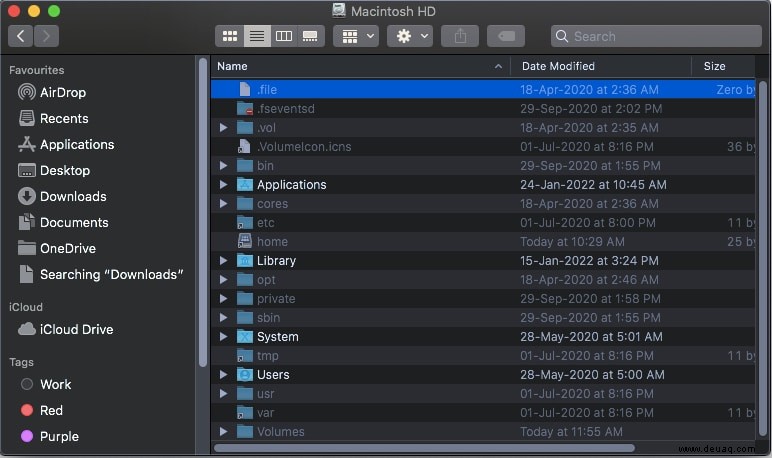
Task: Go forward with the right arrow button
Action: coord(46,36)
